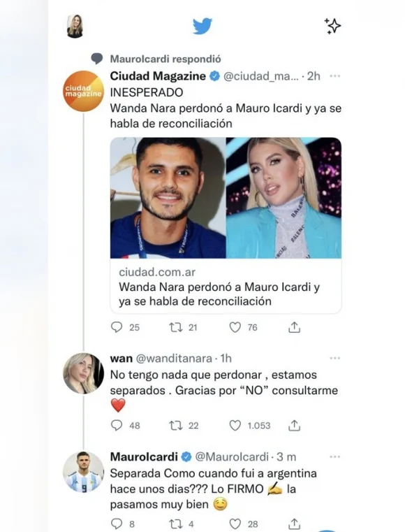Like MauroIcardi's reply tweet
Image resolution: width=405 pixels, height=532 pixels.
click(235, 524)
